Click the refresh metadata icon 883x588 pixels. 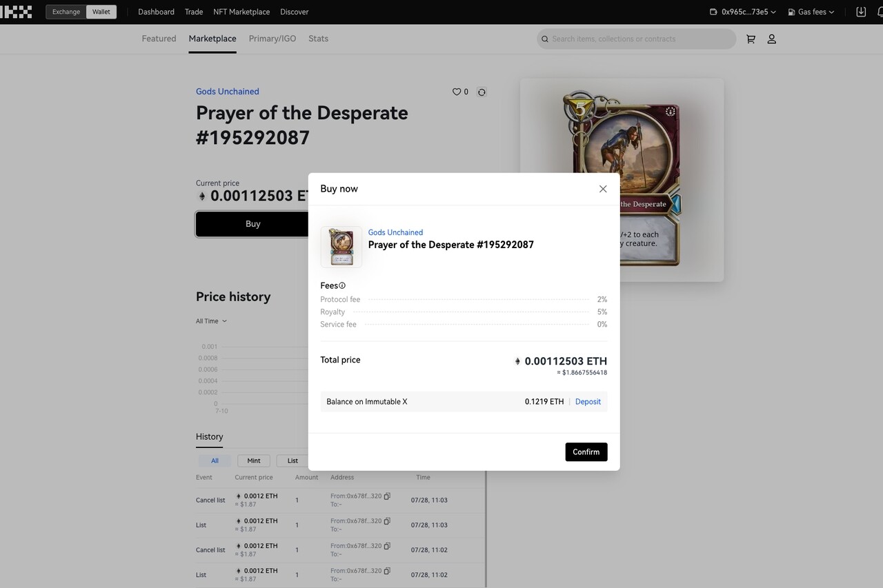tap(482, 92)
